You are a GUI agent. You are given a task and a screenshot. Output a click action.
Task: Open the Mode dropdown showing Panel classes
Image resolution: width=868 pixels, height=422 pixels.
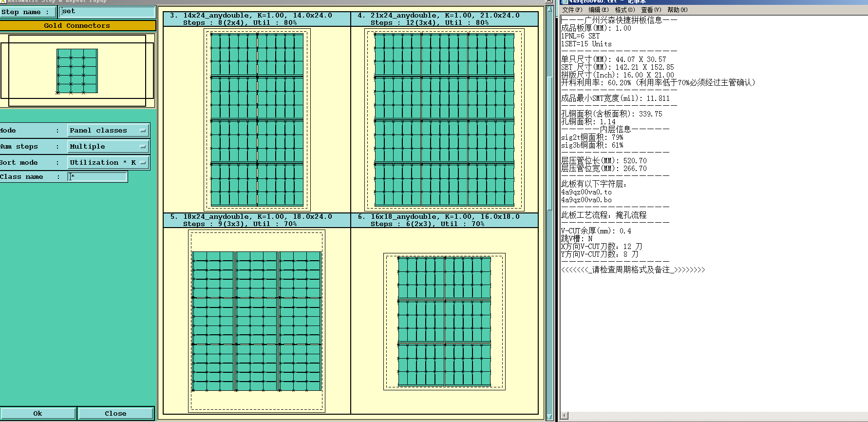[x=108, y=131]
